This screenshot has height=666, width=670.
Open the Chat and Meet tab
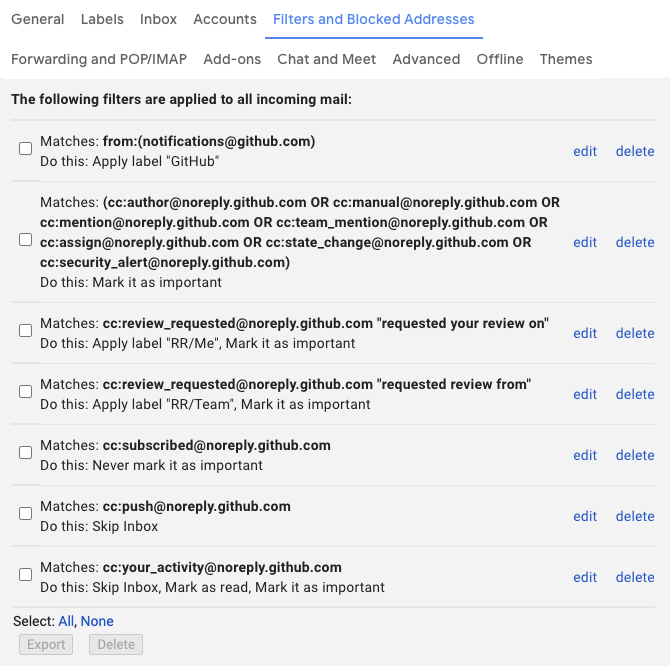327,59
